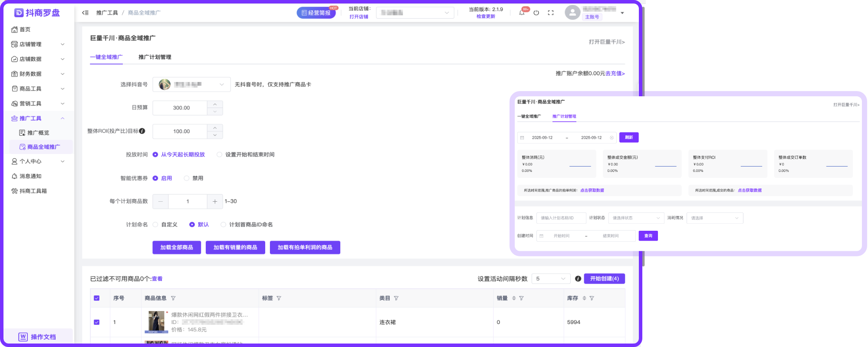Select 设置开始和结束时间 radio option
Viewport: 868px width, 347px height.
pyautogui.click(x=220, y=154)
